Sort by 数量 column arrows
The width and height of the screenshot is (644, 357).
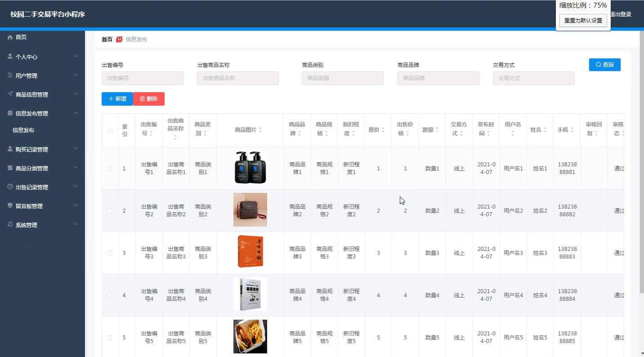click(437, 130)
